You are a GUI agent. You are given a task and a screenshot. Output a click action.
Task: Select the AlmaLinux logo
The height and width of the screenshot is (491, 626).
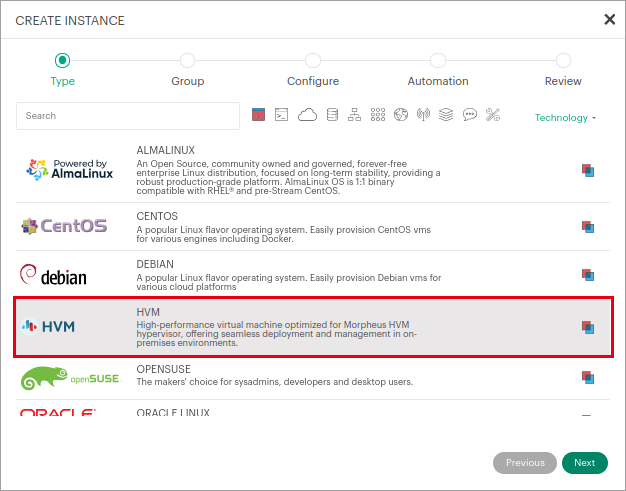pos(69,170)
